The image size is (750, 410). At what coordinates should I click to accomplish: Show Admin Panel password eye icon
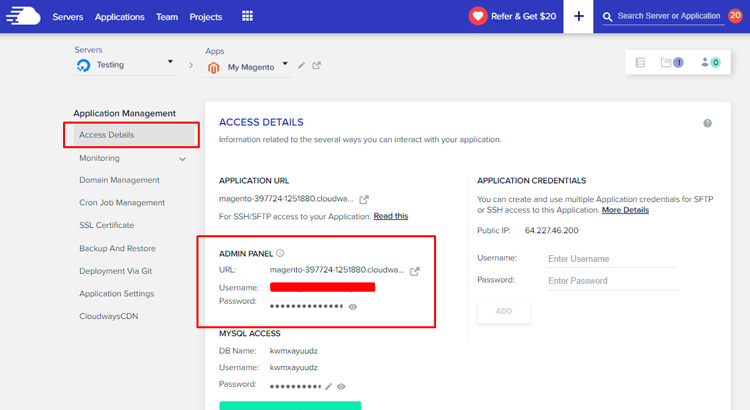(353, 307)
